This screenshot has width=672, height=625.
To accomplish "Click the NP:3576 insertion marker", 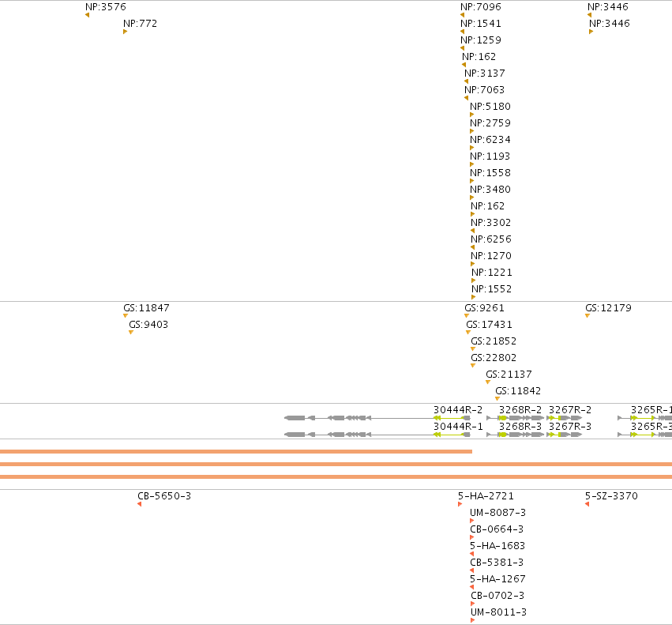I will (88, 16).
